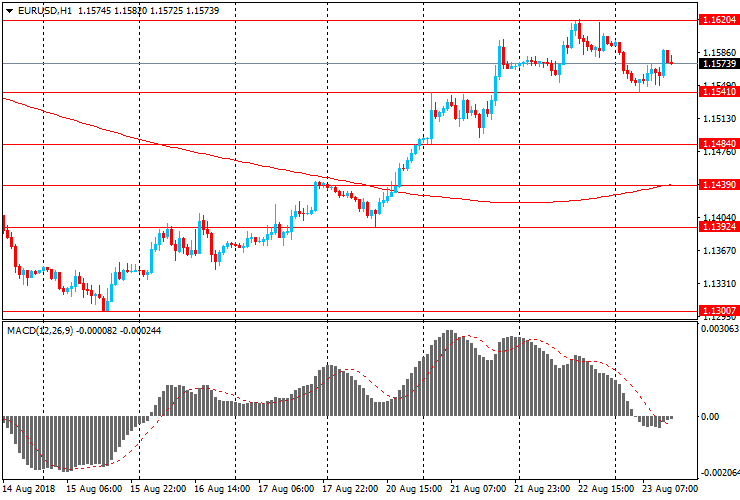Select the 1.16204 resistance level label
Viewport: 740px width, 500px height.
point(719,19)
